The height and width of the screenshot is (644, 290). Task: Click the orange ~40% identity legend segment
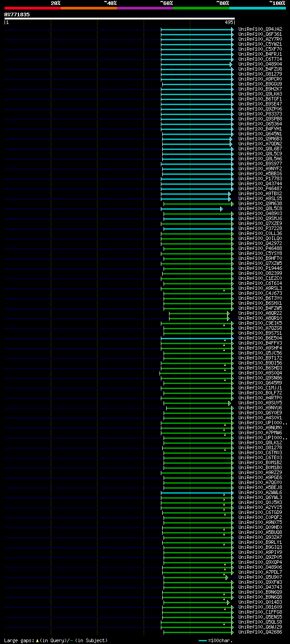point(88,8)
